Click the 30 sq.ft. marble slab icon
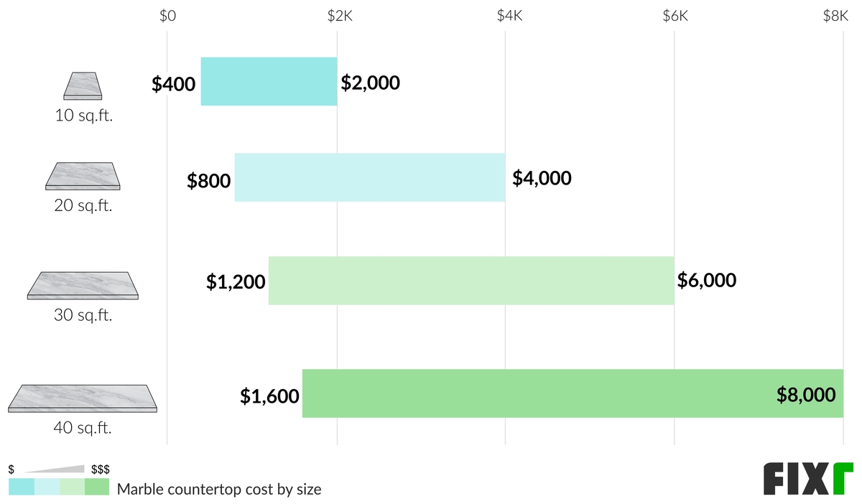Viewport: 862px width, 504px height. [83, 286]
